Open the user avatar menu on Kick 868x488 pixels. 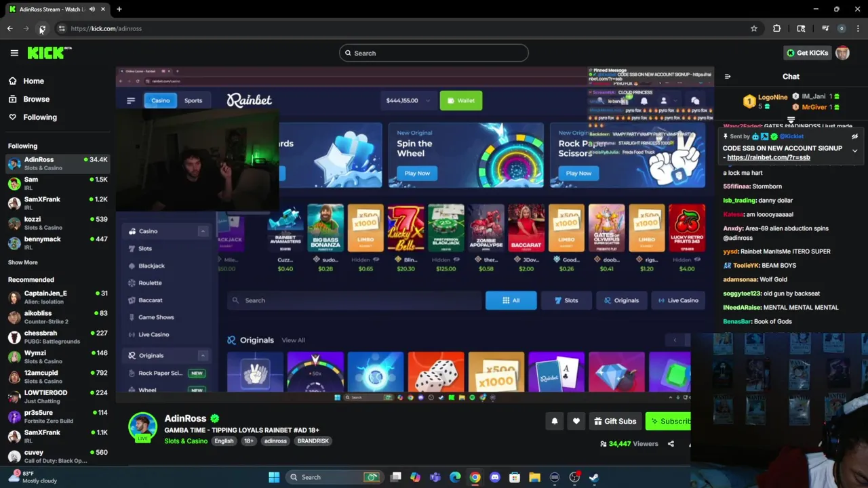coord(842,53)
